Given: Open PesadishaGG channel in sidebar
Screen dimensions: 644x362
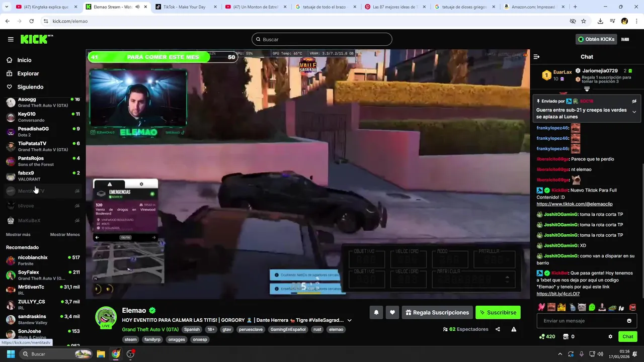Looking at the screenshot, I should (x=43, y=132).
